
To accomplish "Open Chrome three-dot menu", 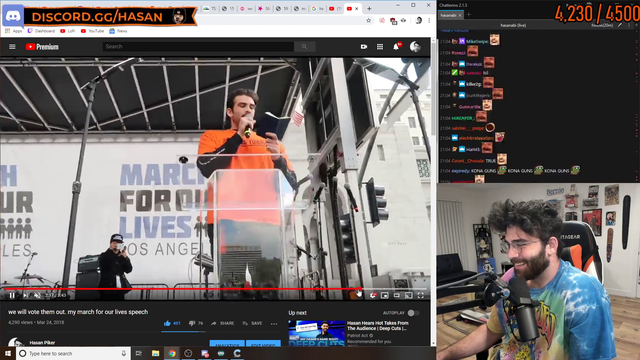I will 429,20.
